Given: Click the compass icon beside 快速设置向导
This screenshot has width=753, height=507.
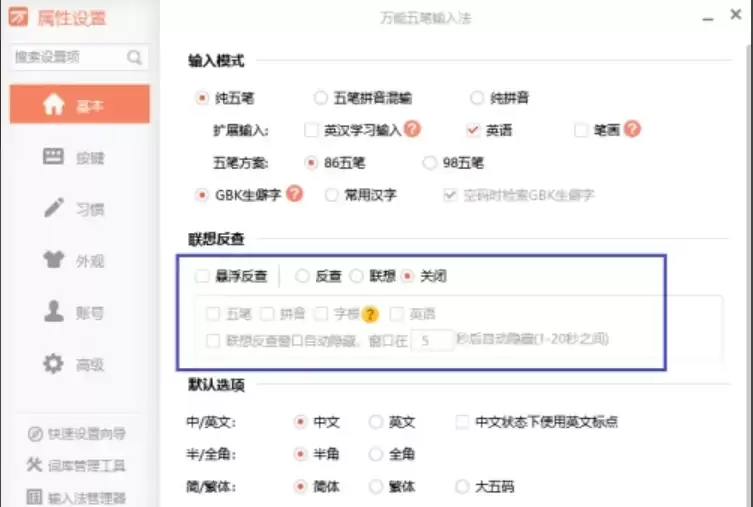Looking at the screenshot, I should pyautogui.click(x=35, y=434).
